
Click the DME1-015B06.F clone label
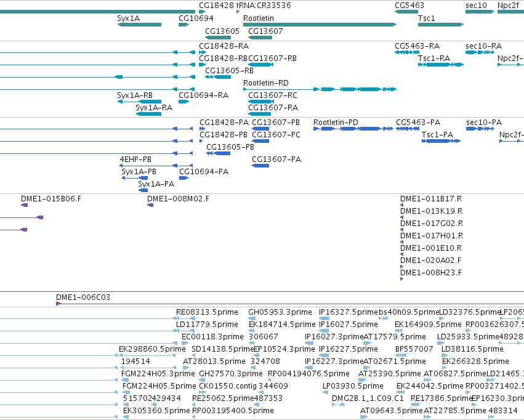click(50, 199)
